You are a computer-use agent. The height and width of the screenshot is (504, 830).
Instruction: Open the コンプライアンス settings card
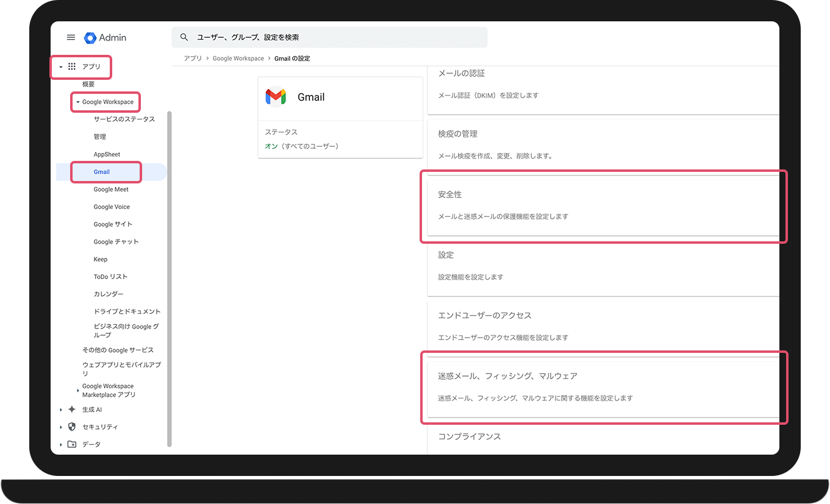[x=603, y=438]
